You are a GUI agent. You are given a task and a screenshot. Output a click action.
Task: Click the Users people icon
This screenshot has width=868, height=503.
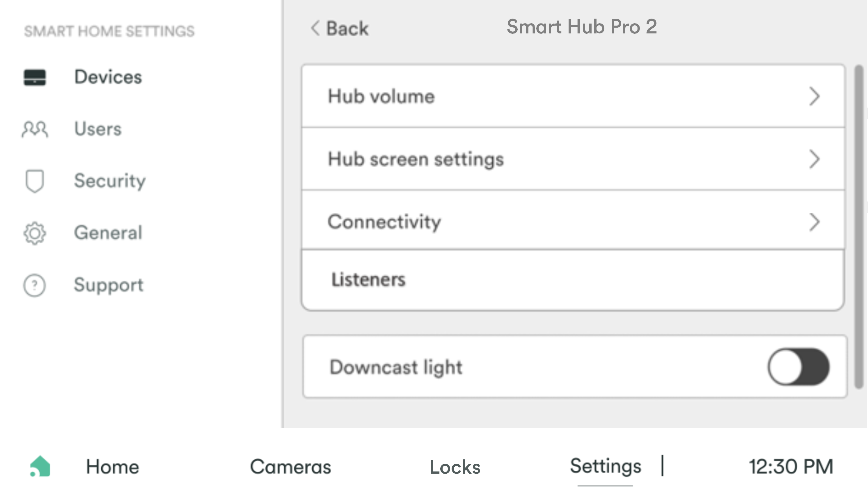coord(35,129)
